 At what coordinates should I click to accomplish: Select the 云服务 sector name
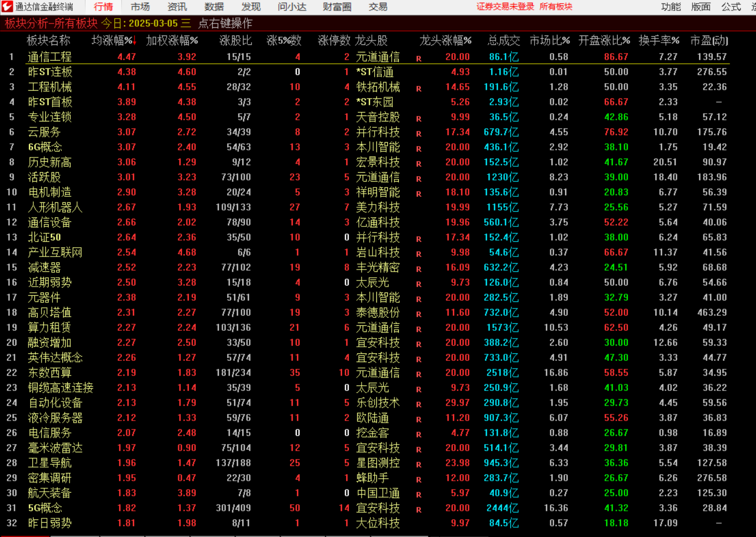pyautogui.click(x=44, y=132)
